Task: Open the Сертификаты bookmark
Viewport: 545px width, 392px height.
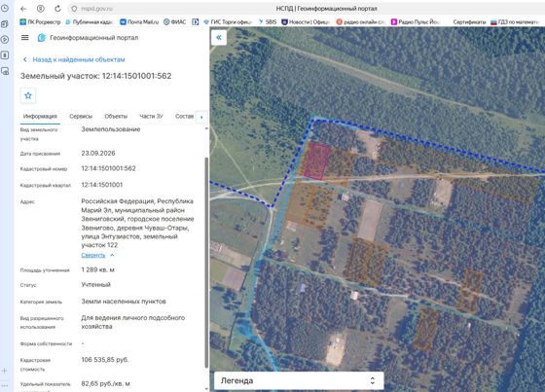Action: pyautogui.click(x=469, y=22)
